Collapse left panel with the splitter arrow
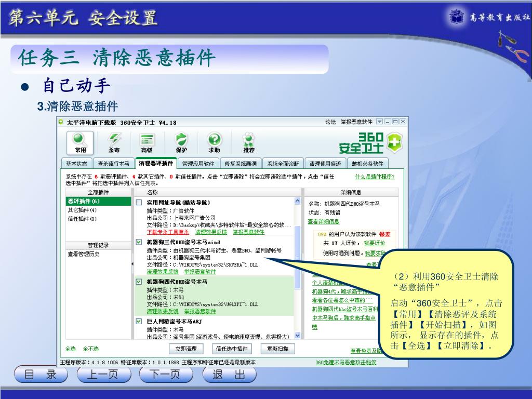532x399 pixels. pyautogui.click(x=132, y=263)
